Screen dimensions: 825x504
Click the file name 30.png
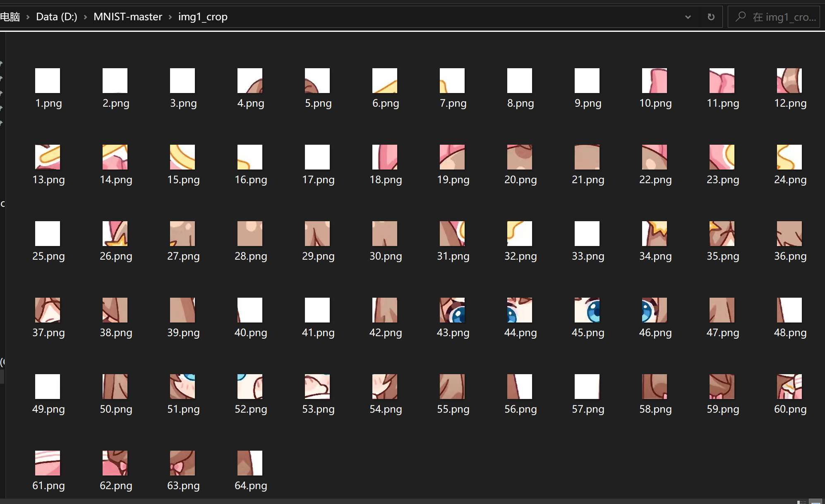click(386, 256)
